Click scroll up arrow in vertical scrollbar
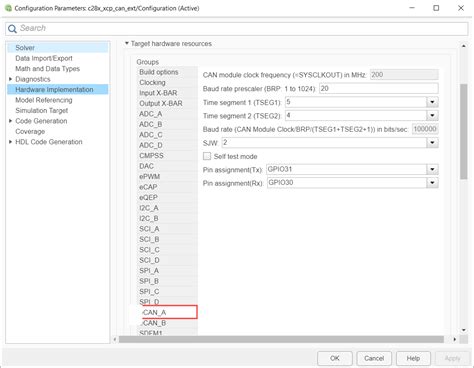 point(464,46)
